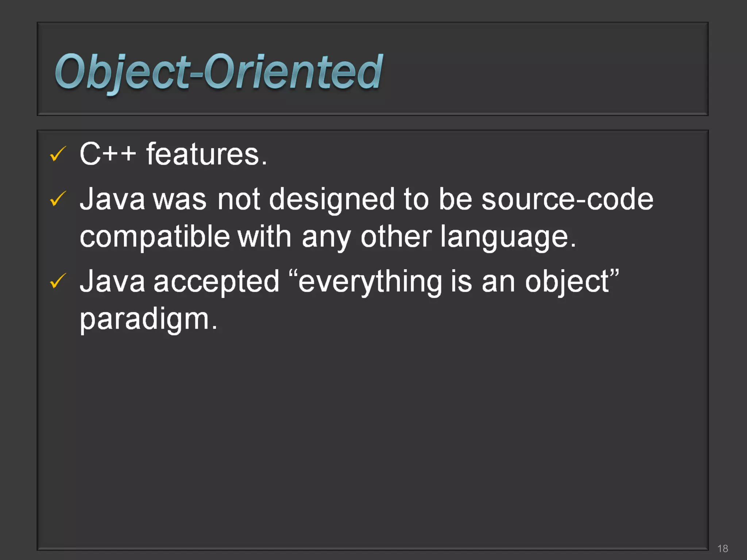The image size is (747, 560).
Task: Click the word 'Object' in the title
Action: [x=122, y=73]
